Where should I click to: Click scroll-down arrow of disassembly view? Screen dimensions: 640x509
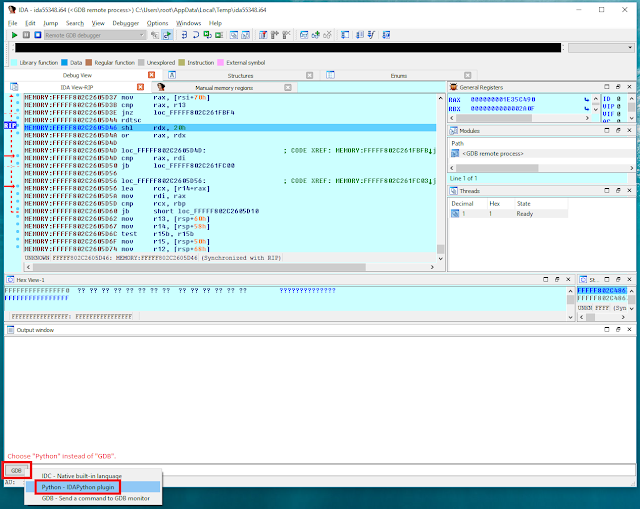440,258
